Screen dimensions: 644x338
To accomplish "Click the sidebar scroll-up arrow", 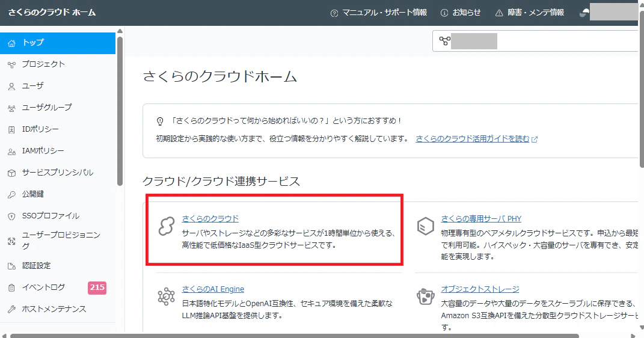I will (120, 31).
